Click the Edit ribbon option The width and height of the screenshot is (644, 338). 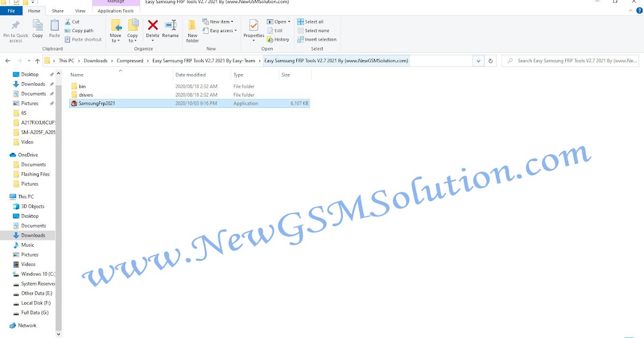point(275,31)
